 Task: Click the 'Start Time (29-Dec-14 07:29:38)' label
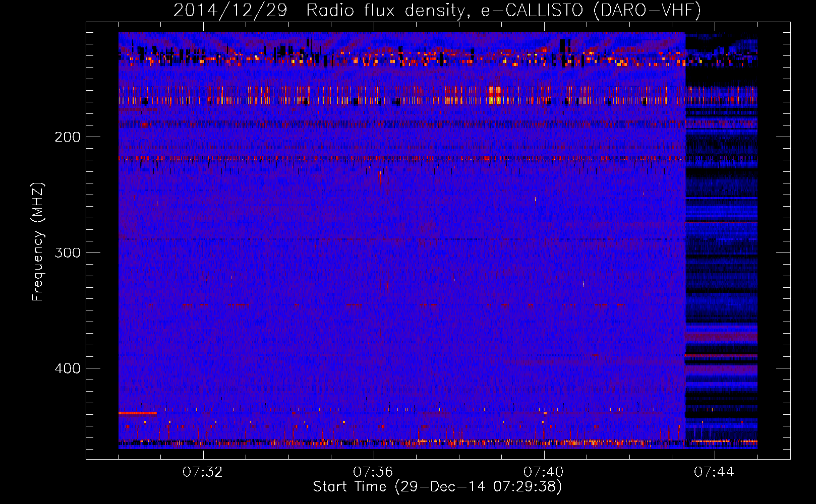437,487
